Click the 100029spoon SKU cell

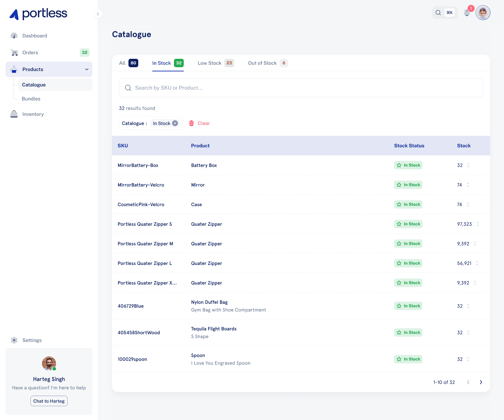tap(132, 359)
